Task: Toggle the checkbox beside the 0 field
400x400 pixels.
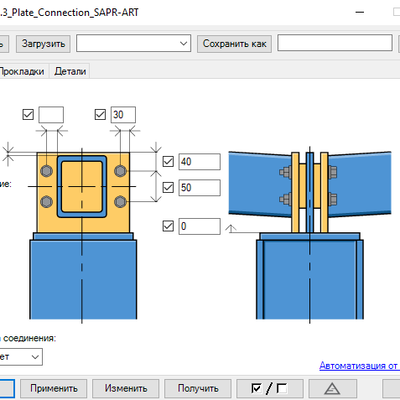Action: pyautogui.click(x=168, y=226)
